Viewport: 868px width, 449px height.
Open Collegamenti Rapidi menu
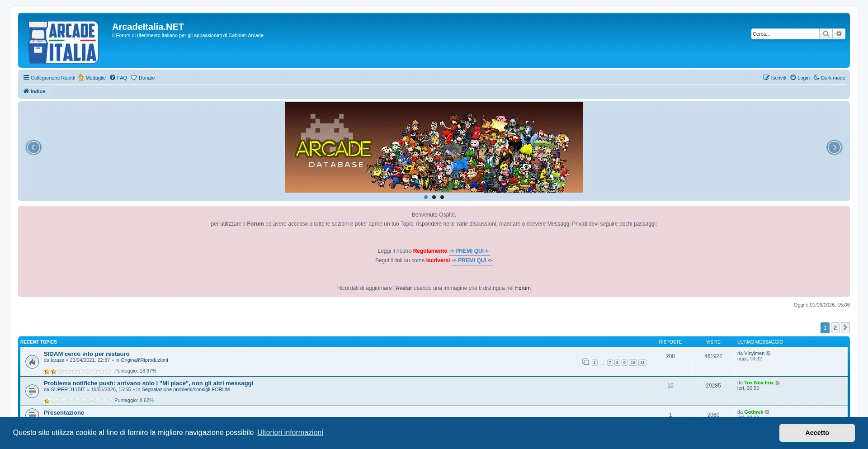coord(49,78)
